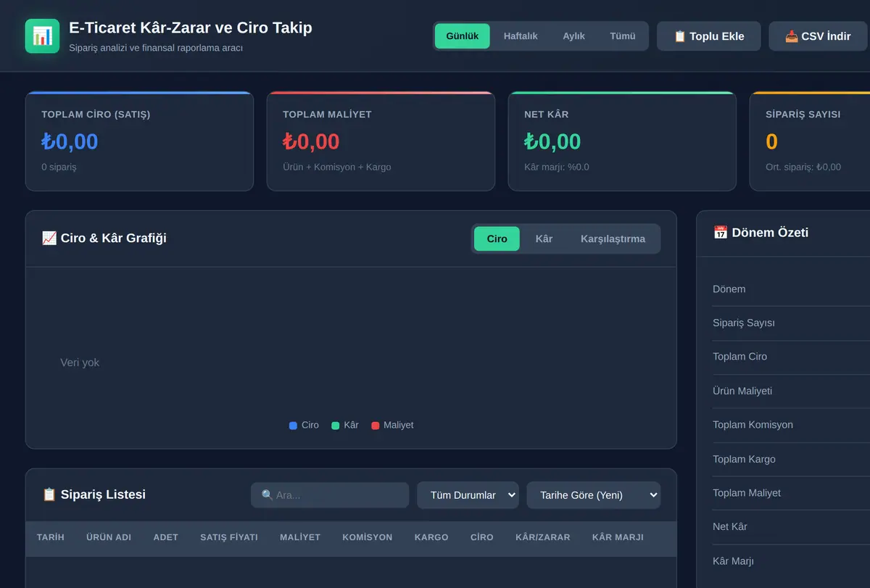Click the TARİH column header
Image resolution: width=870 pixels, height=588 pixels.
click(51, 537)
